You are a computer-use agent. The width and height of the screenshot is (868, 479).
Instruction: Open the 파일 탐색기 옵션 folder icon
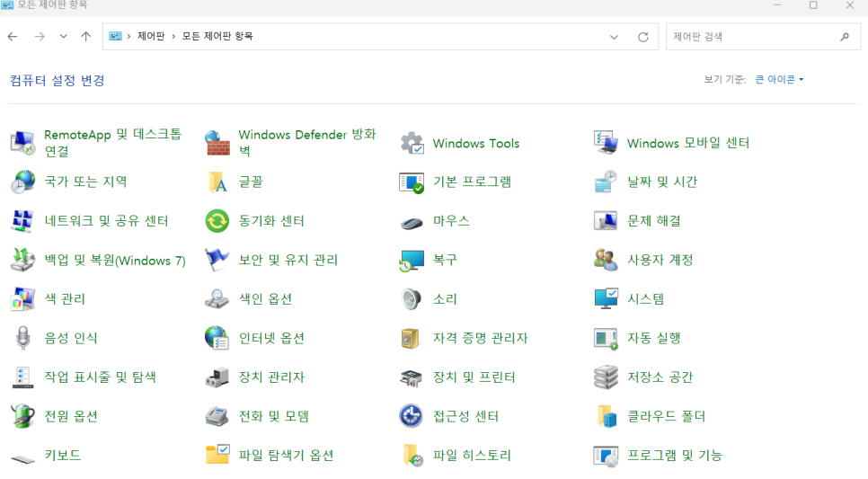point(217,454)
